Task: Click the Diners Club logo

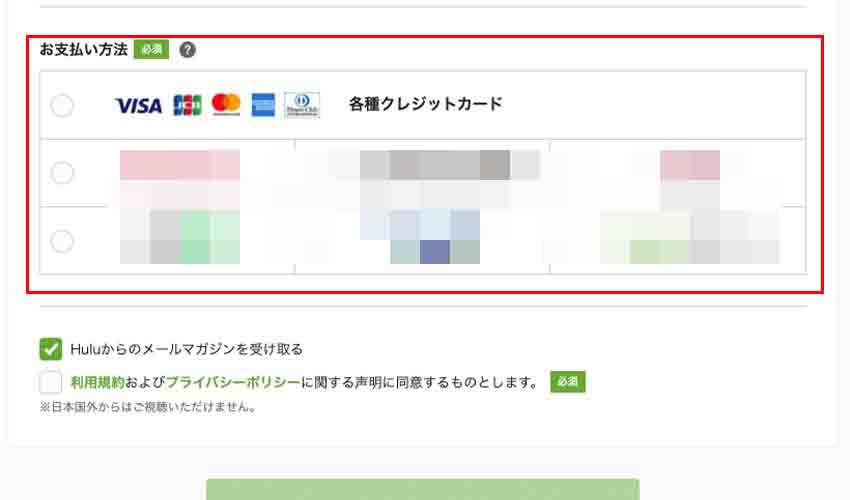Action: tap(302, 105)
